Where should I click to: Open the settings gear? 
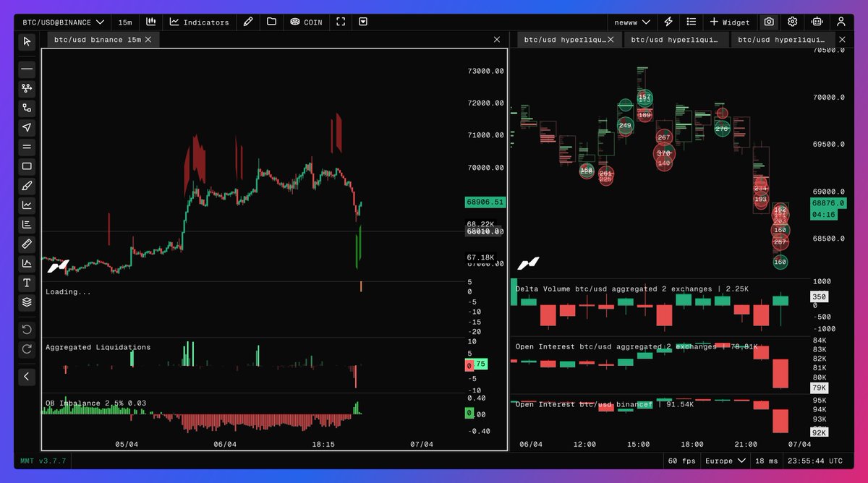point(793,22)
